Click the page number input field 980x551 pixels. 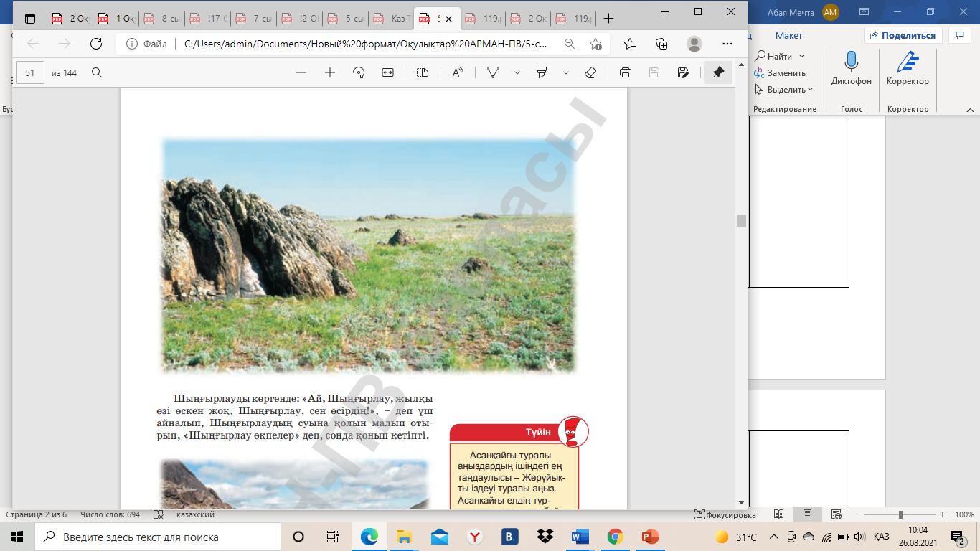(x=30, y=72)
